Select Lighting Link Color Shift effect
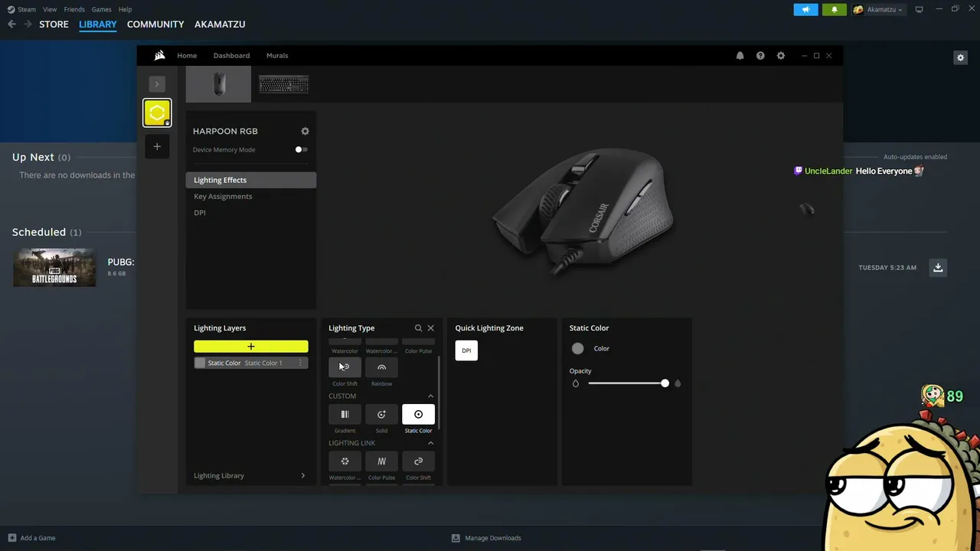 pyautogui.click(x=418, y=461)
